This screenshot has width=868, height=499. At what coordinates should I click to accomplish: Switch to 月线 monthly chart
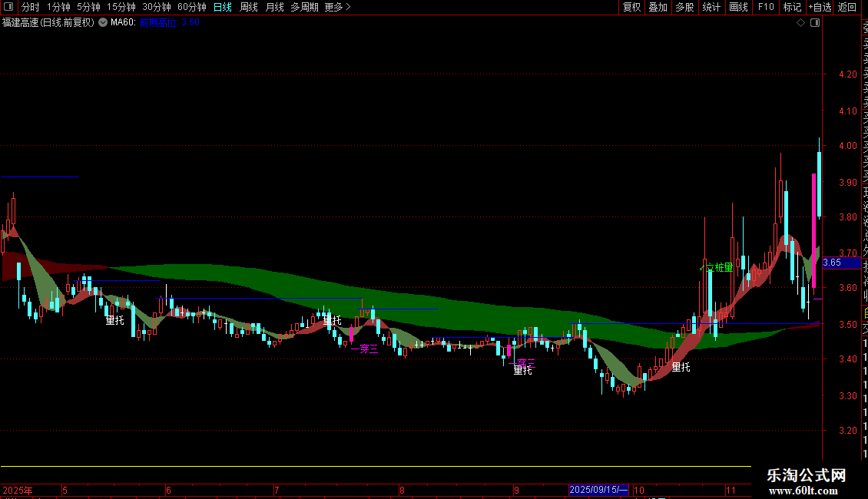pyautogui.click(x=274, y=7)
